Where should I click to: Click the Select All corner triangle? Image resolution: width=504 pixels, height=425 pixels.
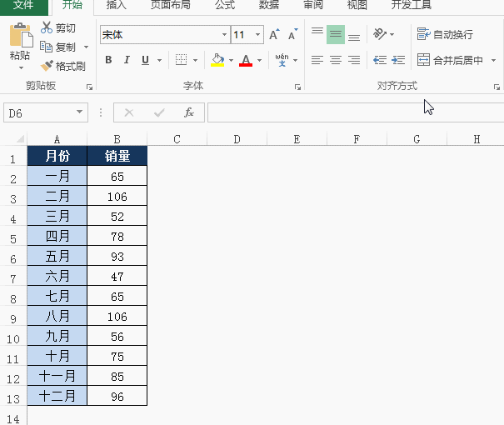coord(20,138)
